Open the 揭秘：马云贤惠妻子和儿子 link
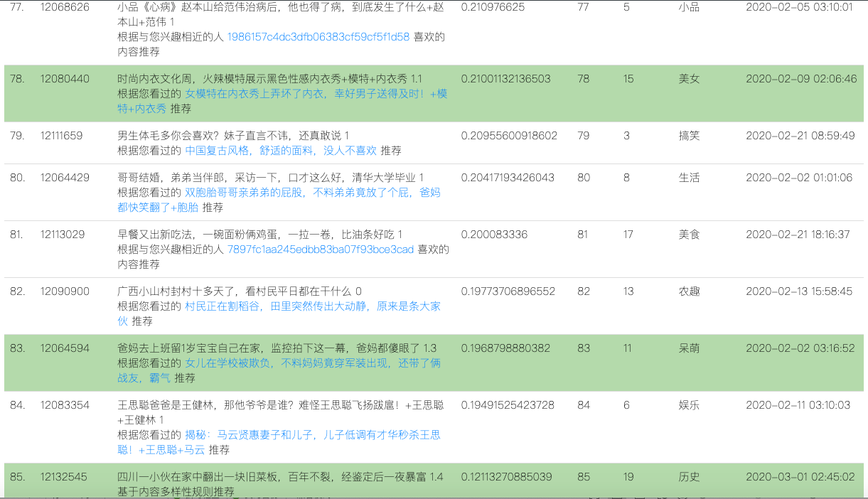Screen dimensions: 868x499 pos(313,434)
